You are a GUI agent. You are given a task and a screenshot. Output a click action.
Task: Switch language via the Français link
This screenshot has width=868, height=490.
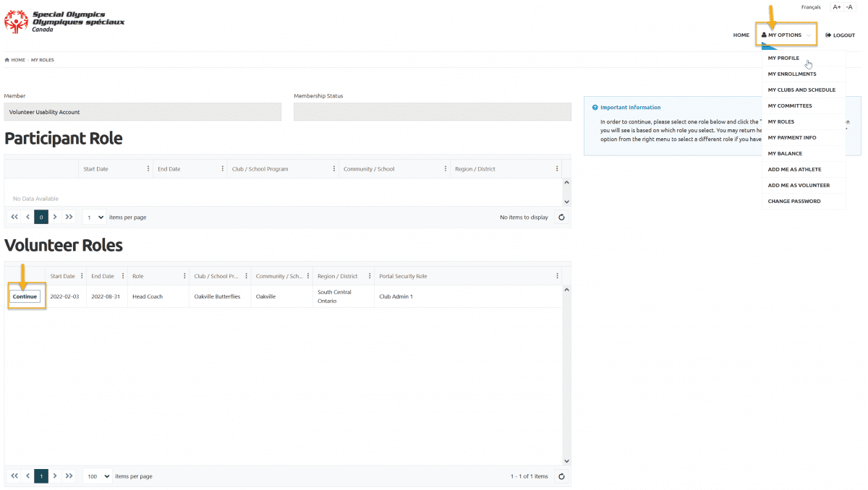811,7
